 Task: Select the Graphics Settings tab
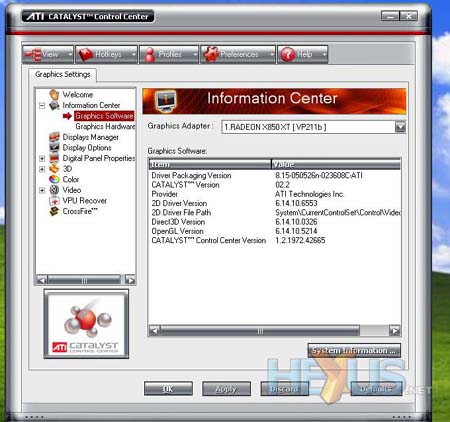point(63,74)
